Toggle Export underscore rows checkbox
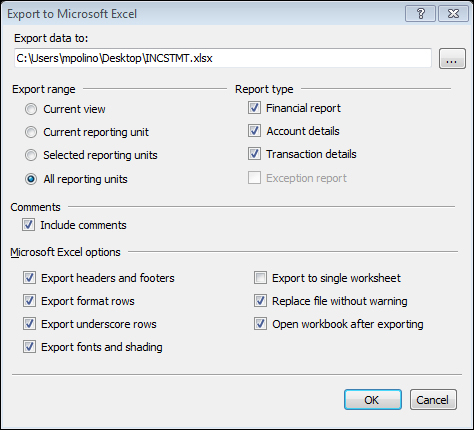Image resolution: width=474 pixels, height=430 pixels. pyautogui.click(x=29, y=324)
